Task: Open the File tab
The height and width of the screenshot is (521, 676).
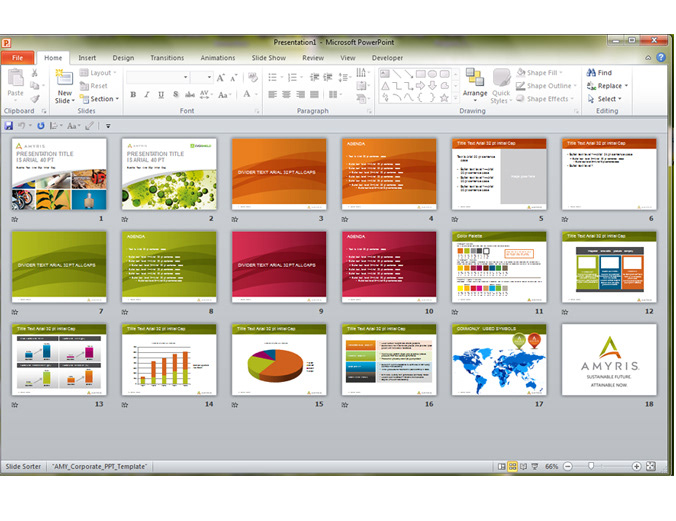Action: click(x=17, y=58)
